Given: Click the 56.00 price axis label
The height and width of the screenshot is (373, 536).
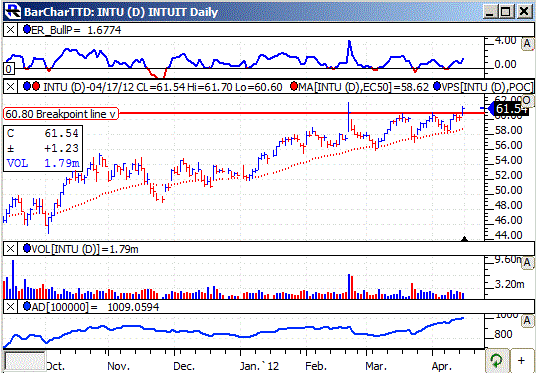Looking at the screenshot, I should tap(508, 146).
